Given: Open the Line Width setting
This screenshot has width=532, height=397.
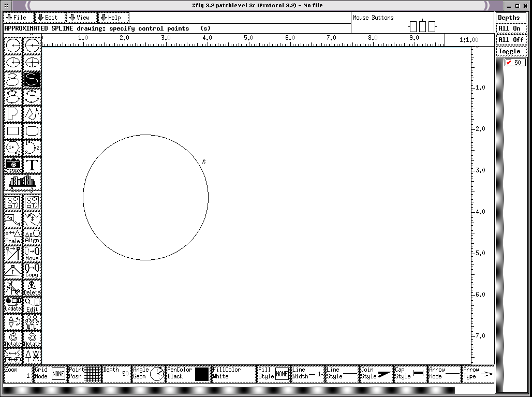Looking at the screenshot, I should pos(308,374).
